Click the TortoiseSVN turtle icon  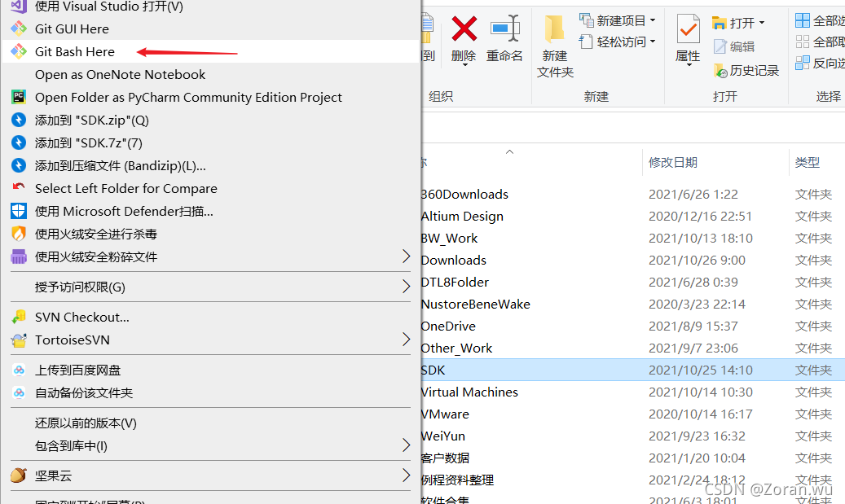(19, 340)
